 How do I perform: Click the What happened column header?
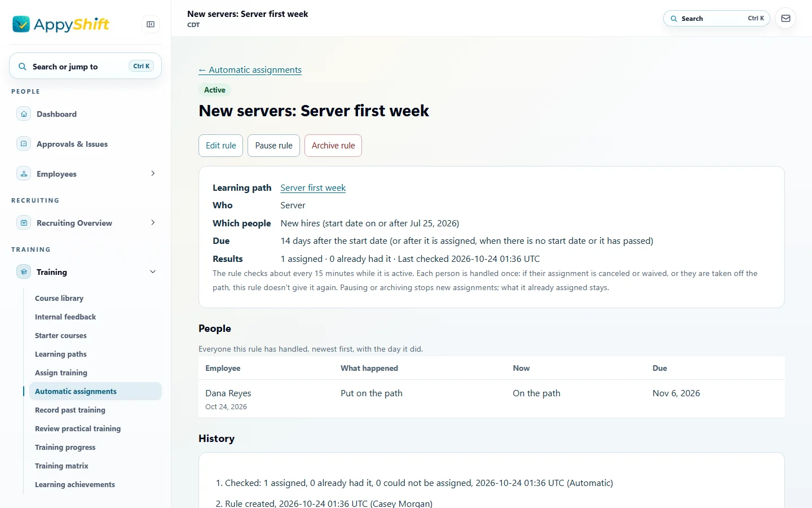coord(369,368)
